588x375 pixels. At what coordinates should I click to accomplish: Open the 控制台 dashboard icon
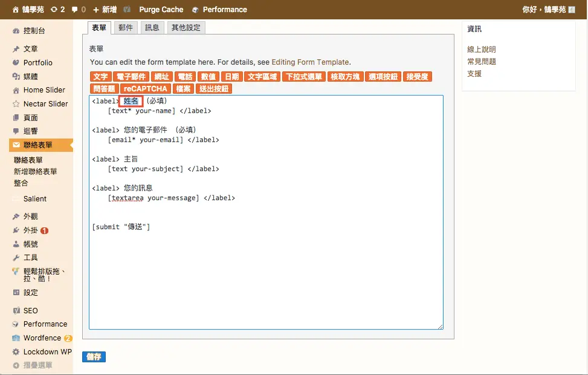16,31
